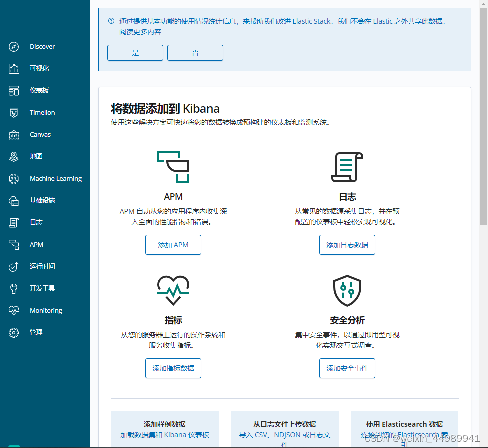Click the 开发工具 dev tools icon
Image resolution: width=488 pixels, height=448 pixels.
14,289
